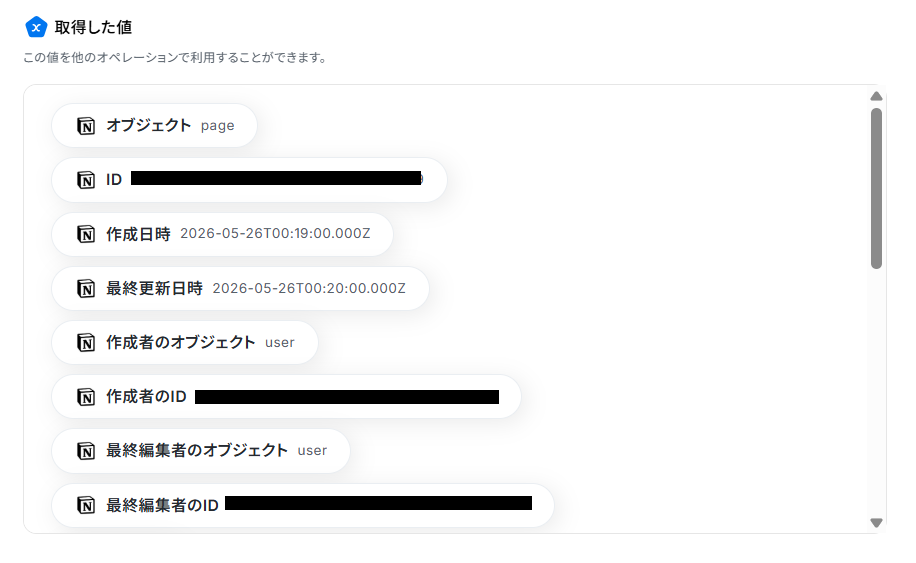Click Notion icon in 最終編集者のオブジェクト chip
This screenshot has height=563, width=916.
click(x=86, y=451)
